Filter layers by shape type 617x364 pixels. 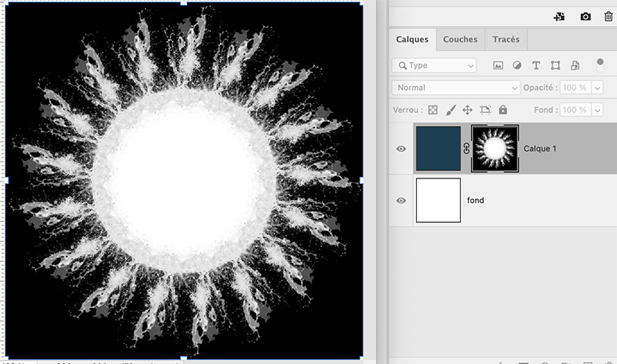555,65
